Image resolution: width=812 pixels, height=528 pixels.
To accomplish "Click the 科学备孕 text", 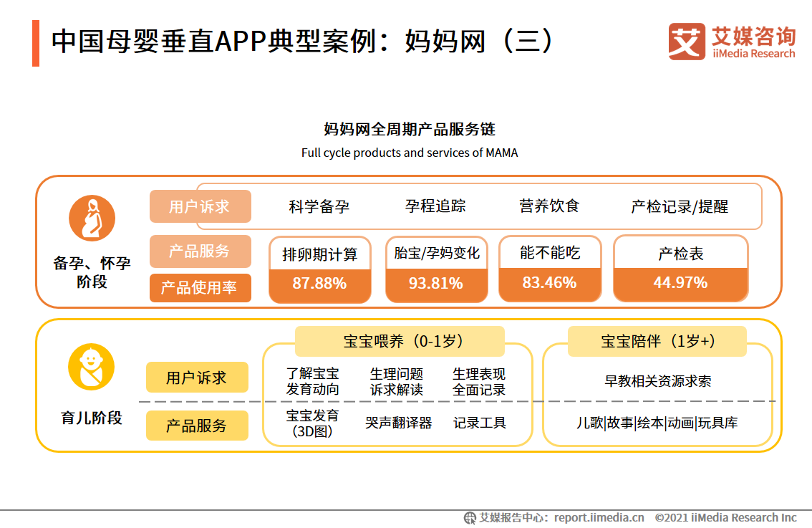I will point(319,207).
